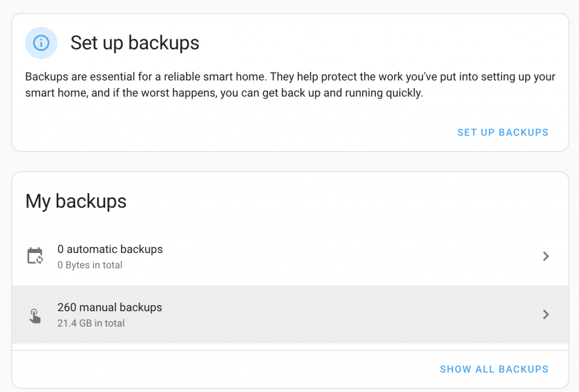Open manual backups using right chevron
579x392 pixels.
coord(546,315)
